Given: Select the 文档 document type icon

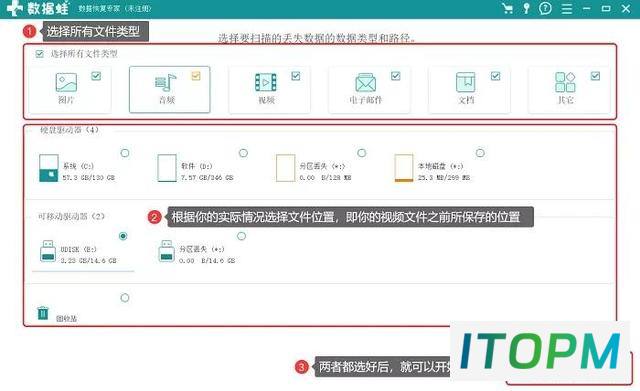Looking at the screenshot, I should tap(465, 82).
